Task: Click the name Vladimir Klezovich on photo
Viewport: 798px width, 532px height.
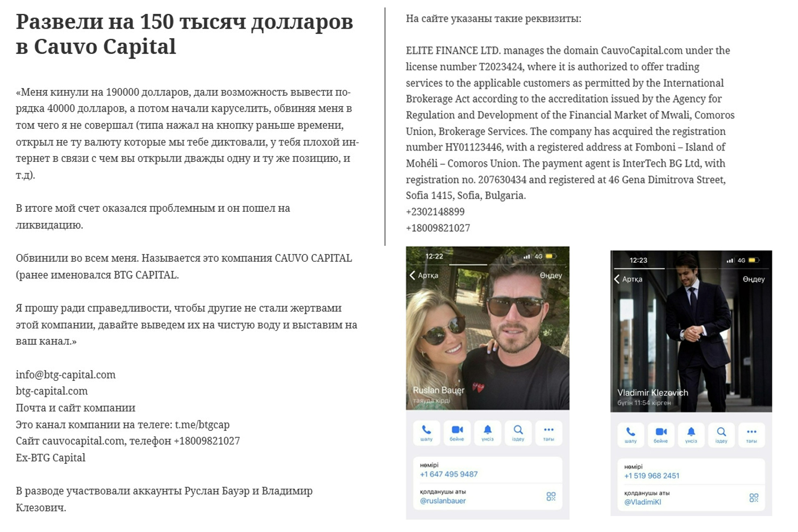Action: [653, 393]
